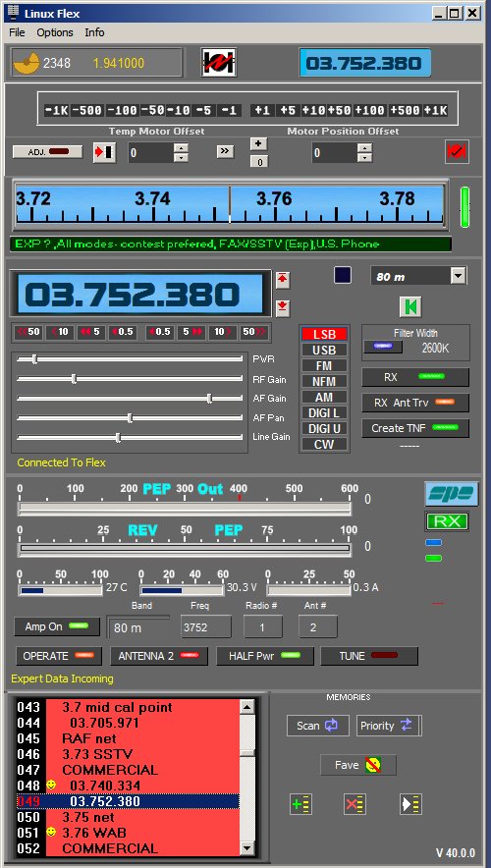Click the +1K offset step button
This screenshot has height=868, width=491.
(435, 110)
